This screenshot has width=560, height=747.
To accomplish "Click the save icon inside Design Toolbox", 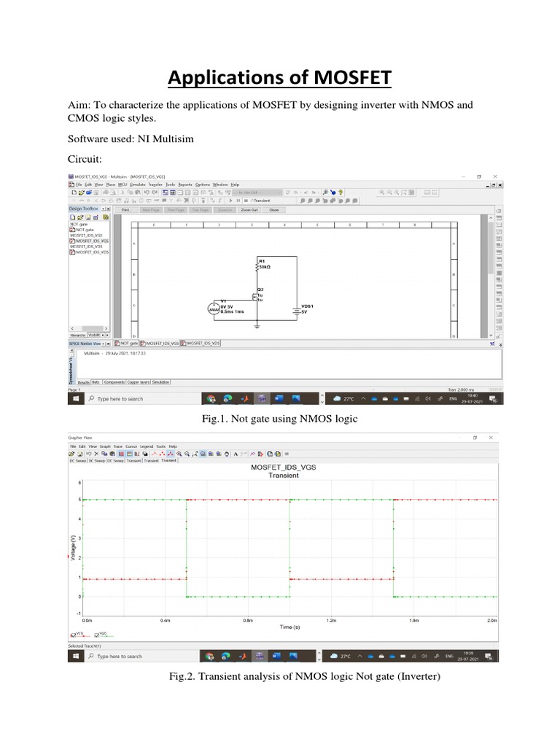I will pyautogui.click(x=87, y=217).
